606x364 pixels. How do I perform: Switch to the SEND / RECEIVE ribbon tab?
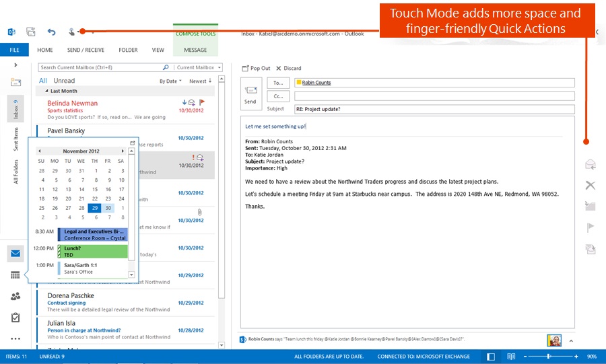pyautogui.click(x=86, y=50)
